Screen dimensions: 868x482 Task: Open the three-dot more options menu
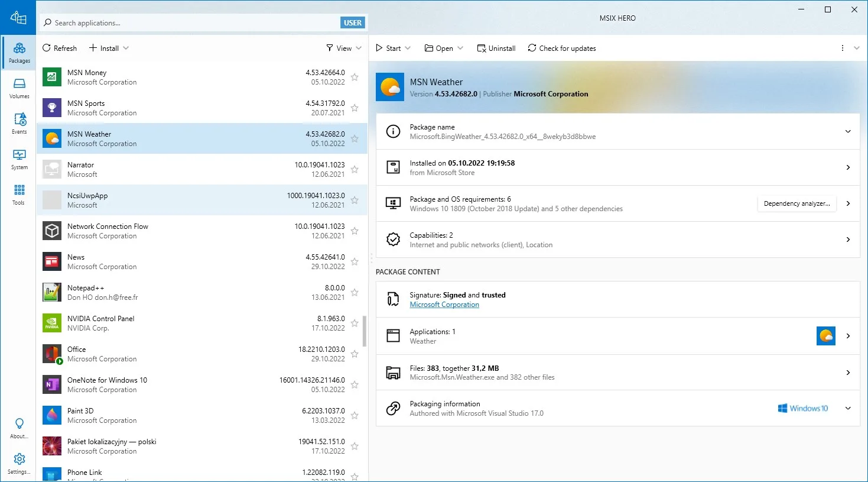[843, 48]
